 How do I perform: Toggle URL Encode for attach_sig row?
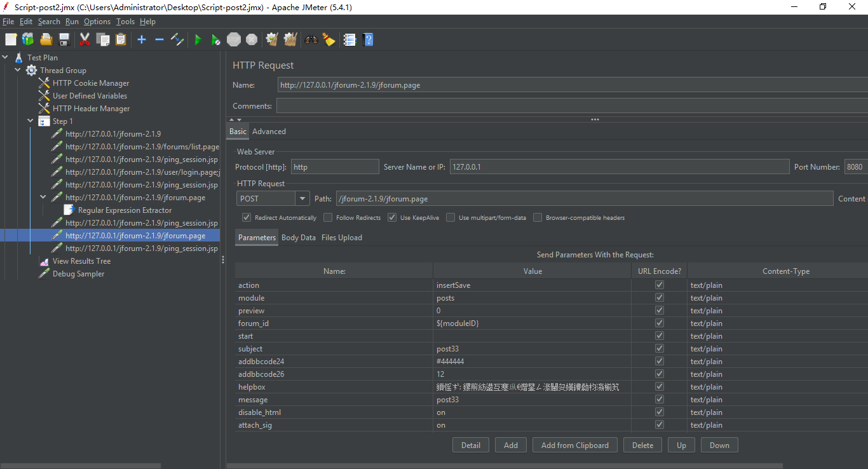coord(660,425)
